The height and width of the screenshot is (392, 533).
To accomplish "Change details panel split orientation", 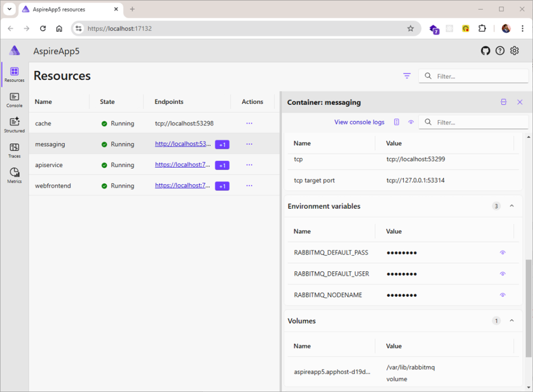I will click(x=503, y=102).
